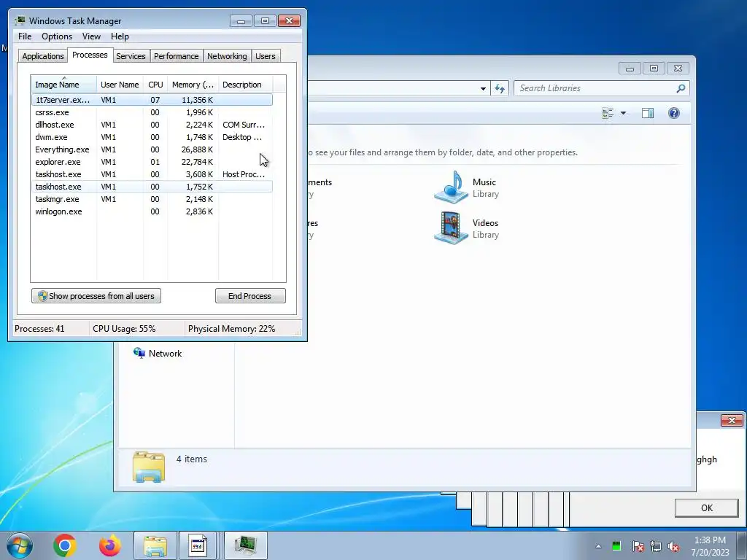Click the network tray icon
Viewport: 747px width, 560px height.
pos(656,546)
